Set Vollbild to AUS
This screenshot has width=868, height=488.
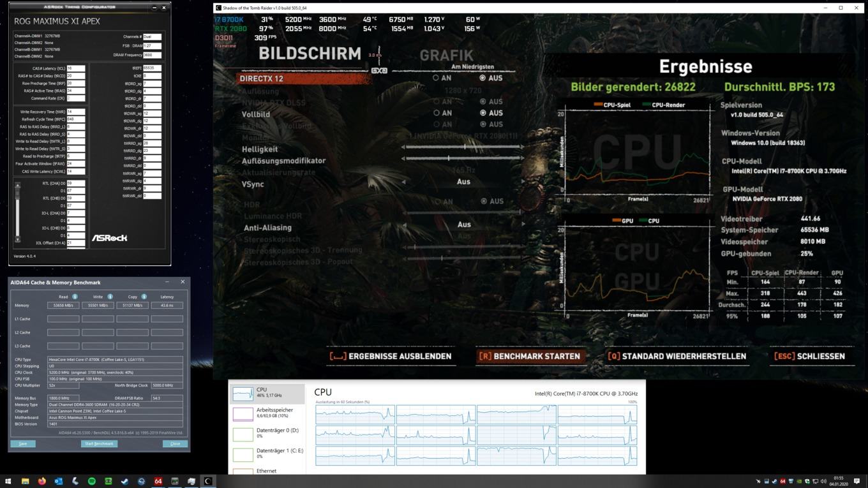tap(491, 113)
